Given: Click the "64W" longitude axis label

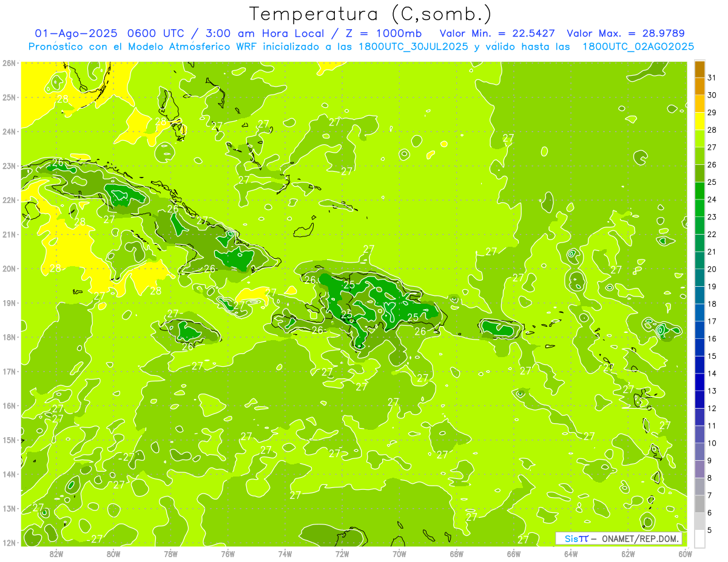Looking at the screenshot, I should click(571, 554).
